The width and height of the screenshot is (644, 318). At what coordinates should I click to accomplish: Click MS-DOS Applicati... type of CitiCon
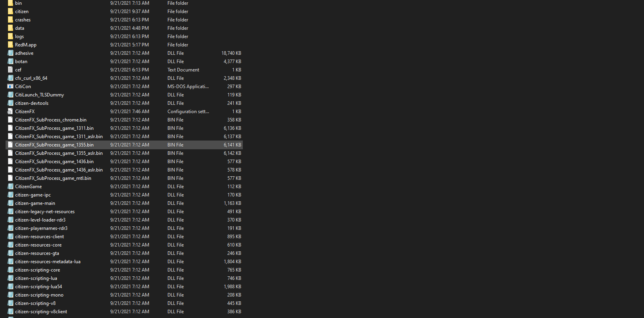188,86
